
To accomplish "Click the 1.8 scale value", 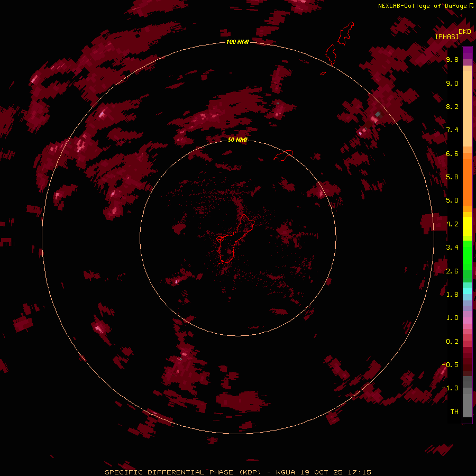I will click(x=452, y=295).
